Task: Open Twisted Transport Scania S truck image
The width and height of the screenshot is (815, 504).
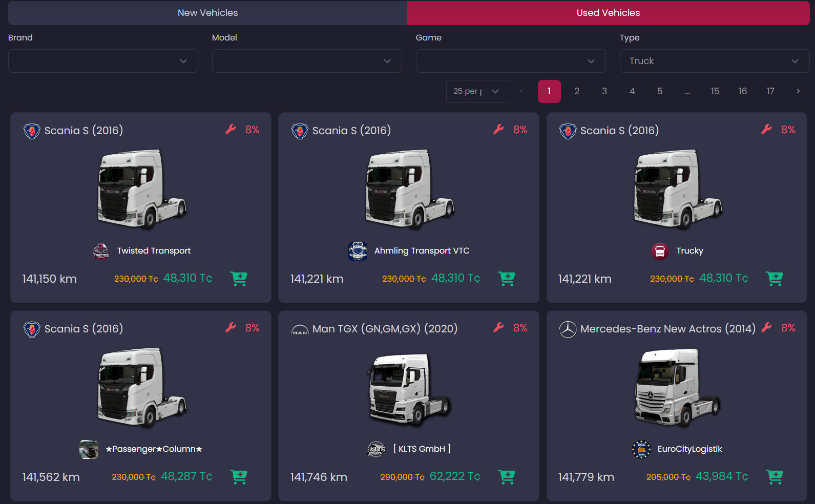Action: (x=141, y=190)
